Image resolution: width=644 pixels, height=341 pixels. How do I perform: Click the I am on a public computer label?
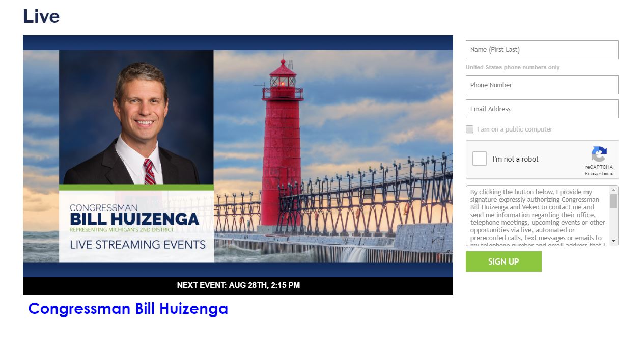click(515, 129)
